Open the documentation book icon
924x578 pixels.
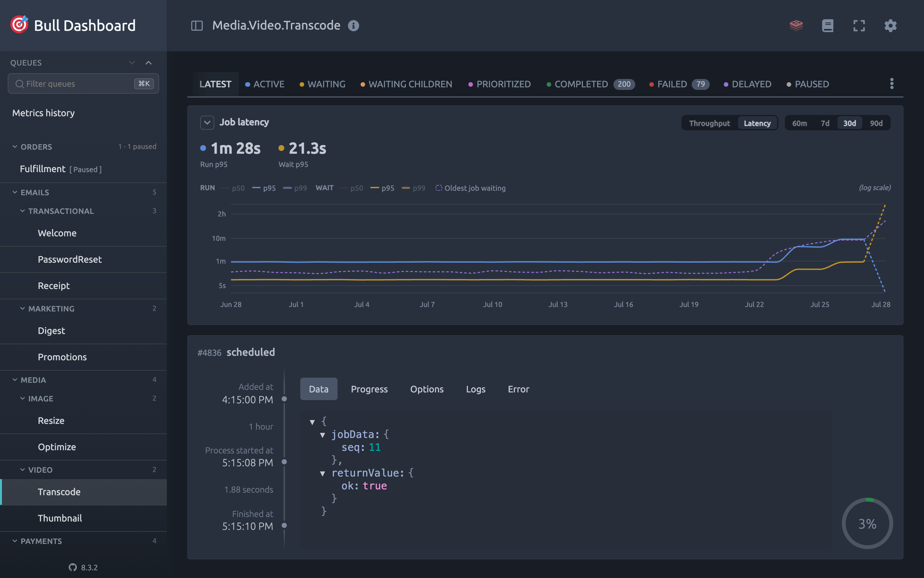point(827,26)
